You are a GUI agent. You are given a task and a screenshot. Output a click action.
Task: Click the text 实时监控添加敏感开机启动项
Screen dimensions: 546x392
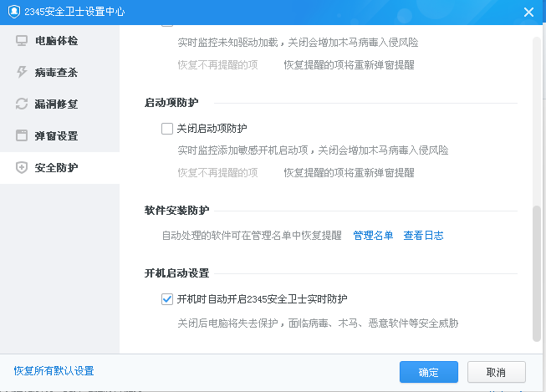(x=242, y=150)
